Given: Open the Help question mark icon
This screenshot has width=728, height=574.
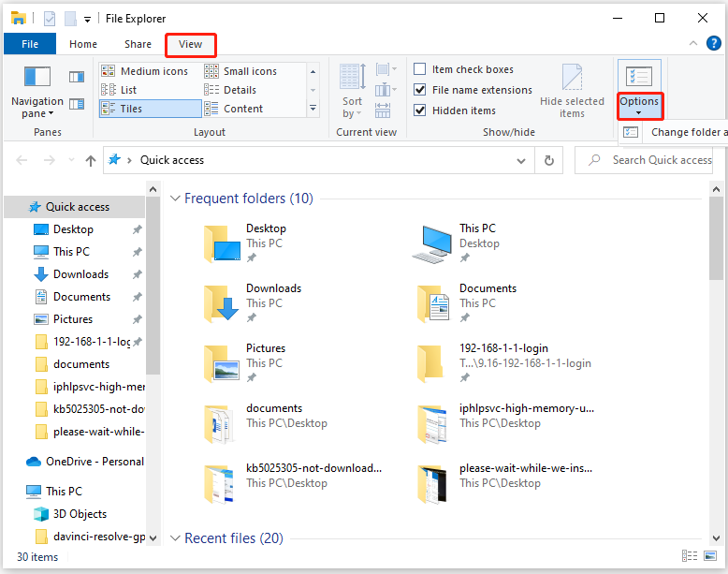Looking at the screenshot, I should pyautogui.click(x=714, y=44).
